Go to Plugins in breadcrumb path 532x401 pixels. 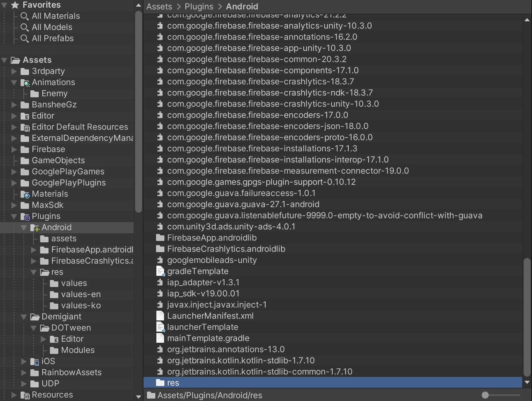199,7
